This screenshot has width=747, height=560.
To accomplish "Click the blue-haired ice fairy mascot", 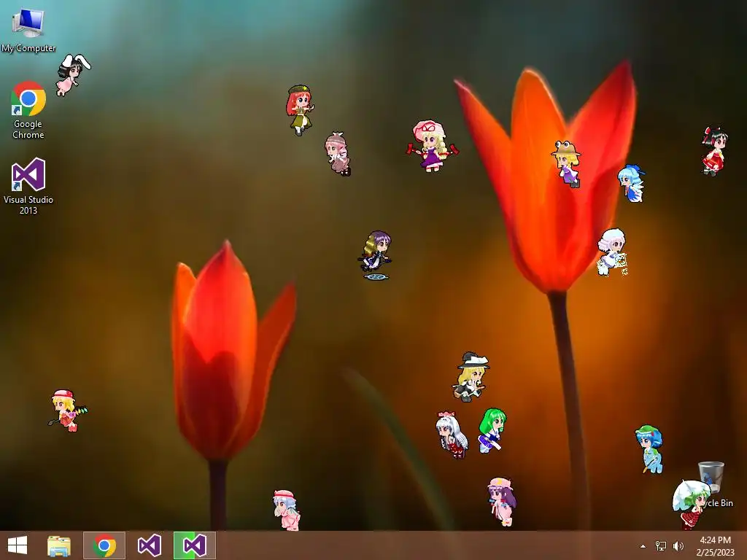I will pos(632,183).
